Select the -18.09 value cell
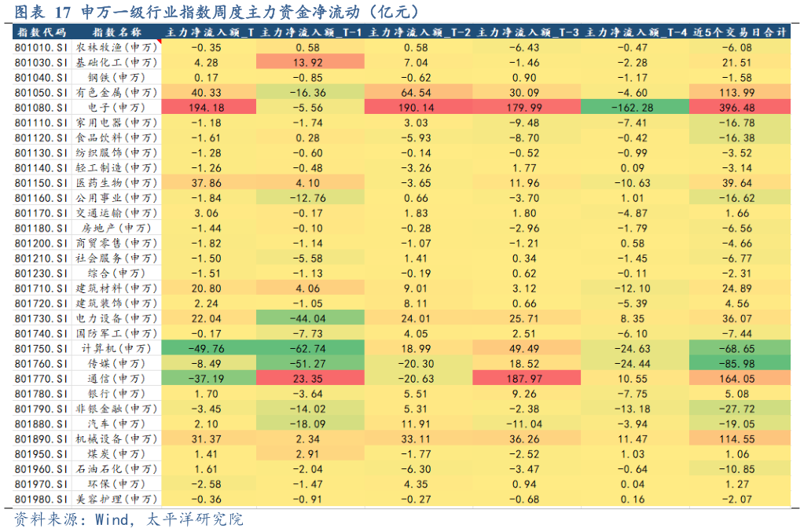The image size is (804, 532). point(310,424)
